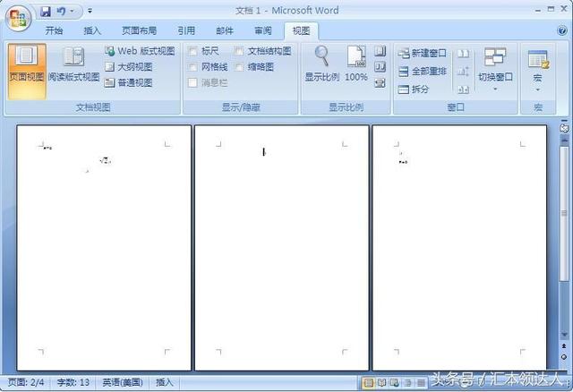Set zoom to 100% icon
This screenshot has height=392, width=573.
coord(356,64)
